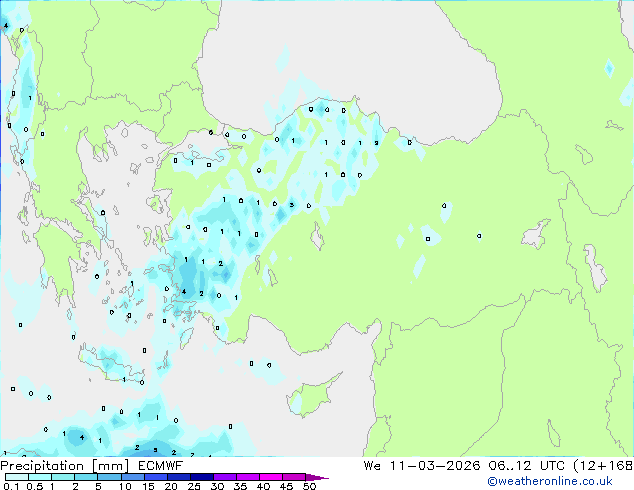Select the 15–20 mm legend color swatch
Viewport: 634px width, 490px height.
(155, 477)
